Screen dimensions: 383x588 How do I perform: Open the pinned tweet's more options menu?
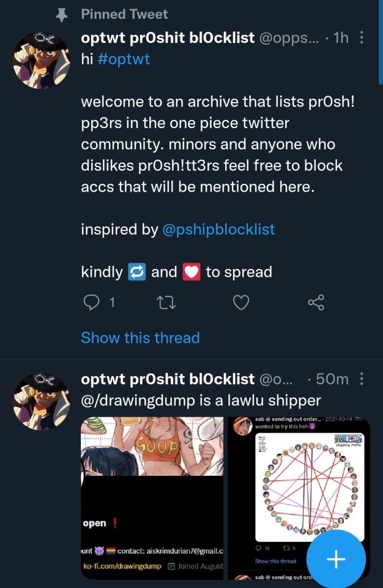tap(362, 38)
